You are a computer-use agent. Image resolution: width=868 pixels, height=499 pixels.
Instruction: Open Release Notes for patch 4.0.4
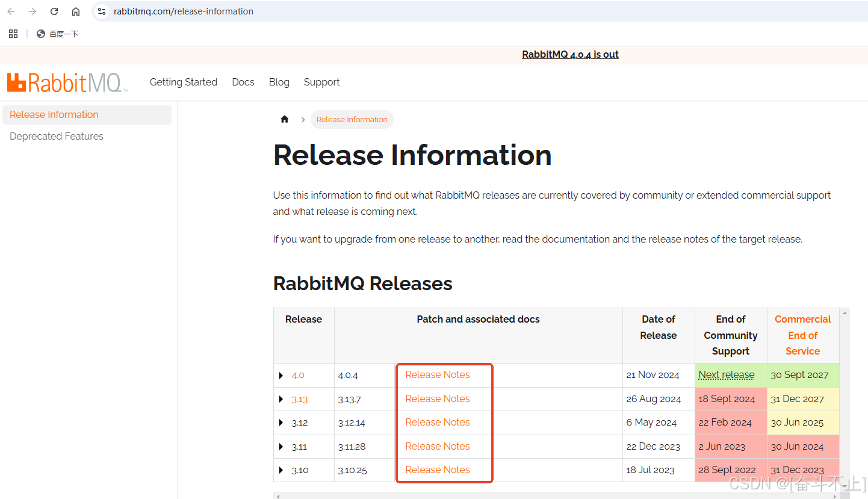click(438, 374)
